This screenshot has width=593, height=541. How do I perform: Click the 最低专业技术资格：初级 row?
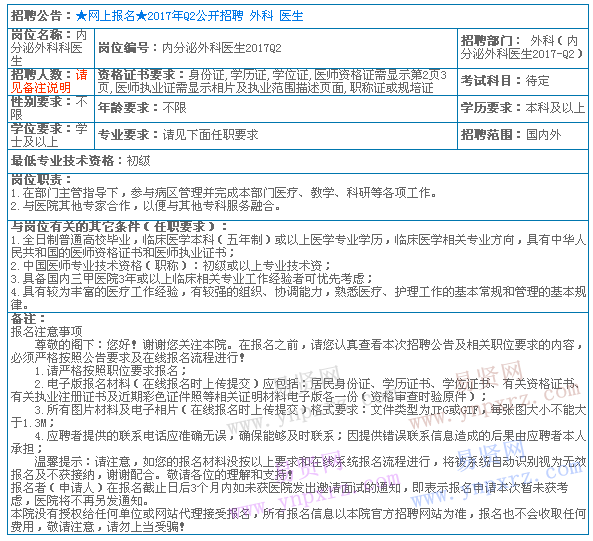[x=298, y=161]
